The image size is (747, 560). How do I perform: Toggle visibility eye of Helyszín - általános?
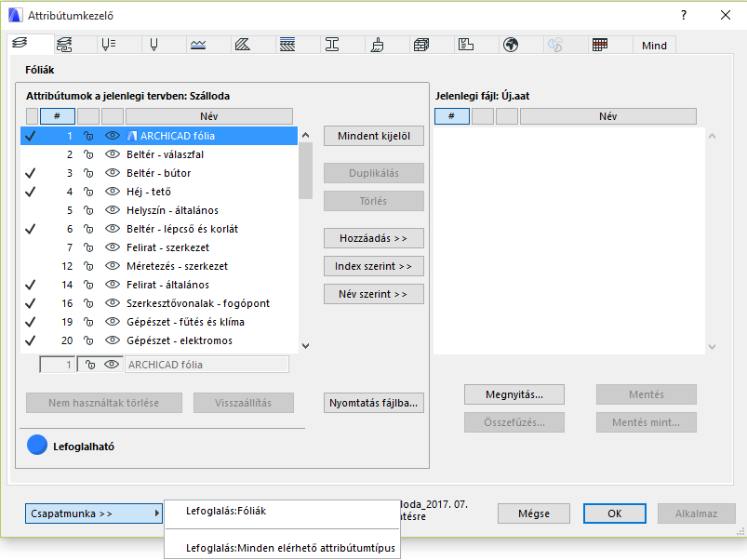pyautogui.click(x=112, y=210)
